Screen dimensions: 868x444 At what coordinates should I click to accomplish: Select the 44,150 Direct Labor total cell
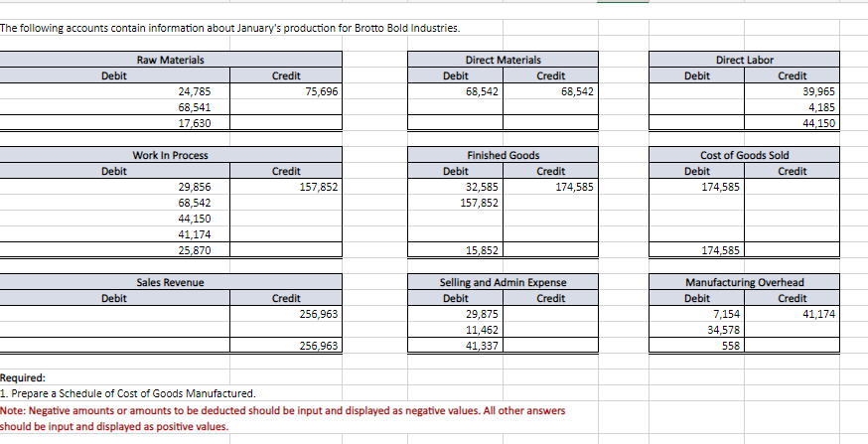pos(793,123)
